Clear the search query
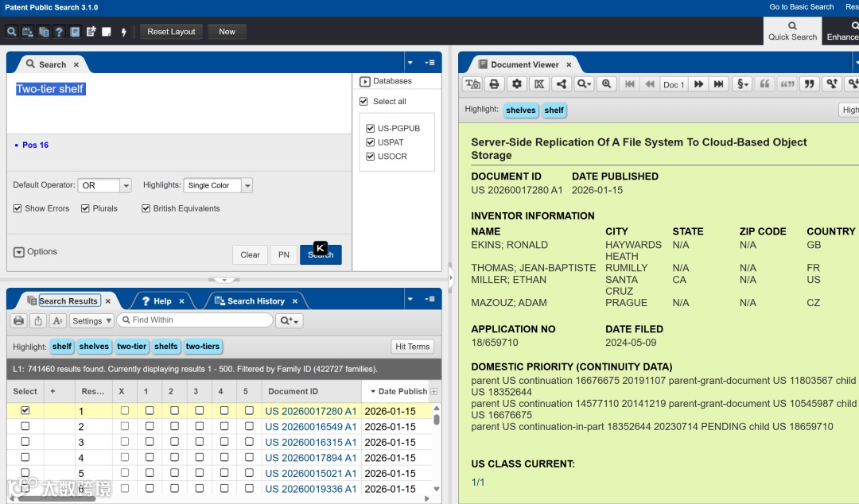The image size is (859, 504). [x=250, y=254]
